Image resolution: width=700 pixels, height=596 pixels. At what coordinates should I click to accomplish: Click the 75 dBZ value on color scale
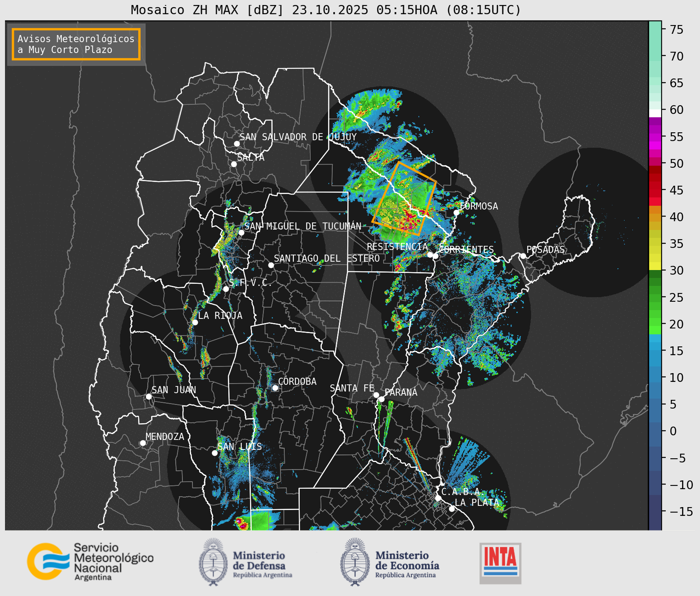pos(677,29)
